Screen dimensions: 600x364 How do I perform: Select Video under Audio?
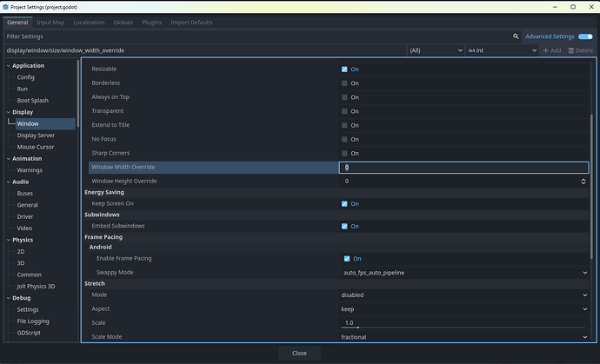click(24, 228)
